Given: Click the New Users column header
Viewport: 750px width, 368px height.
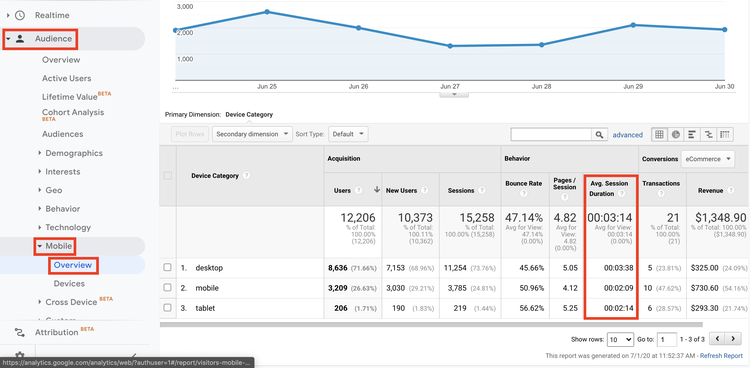Looking at the screenshot, I should [x=401, y=190].
